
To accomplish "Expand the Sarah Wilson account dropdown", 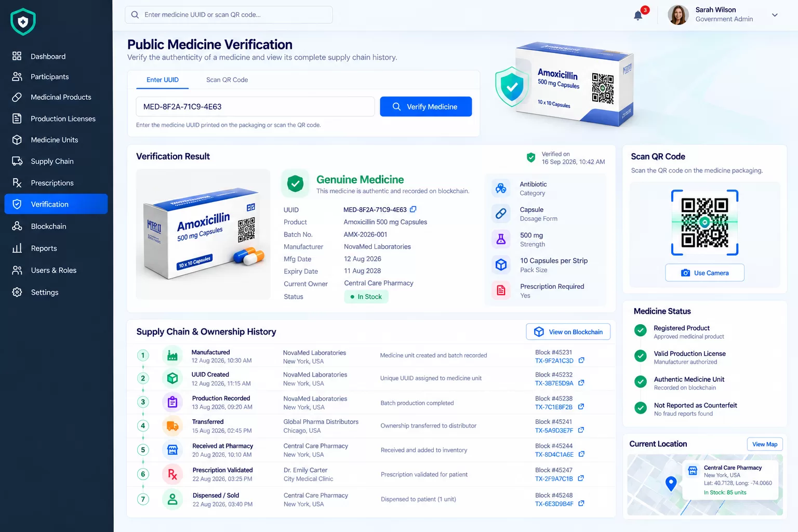I will coord(775,15).
